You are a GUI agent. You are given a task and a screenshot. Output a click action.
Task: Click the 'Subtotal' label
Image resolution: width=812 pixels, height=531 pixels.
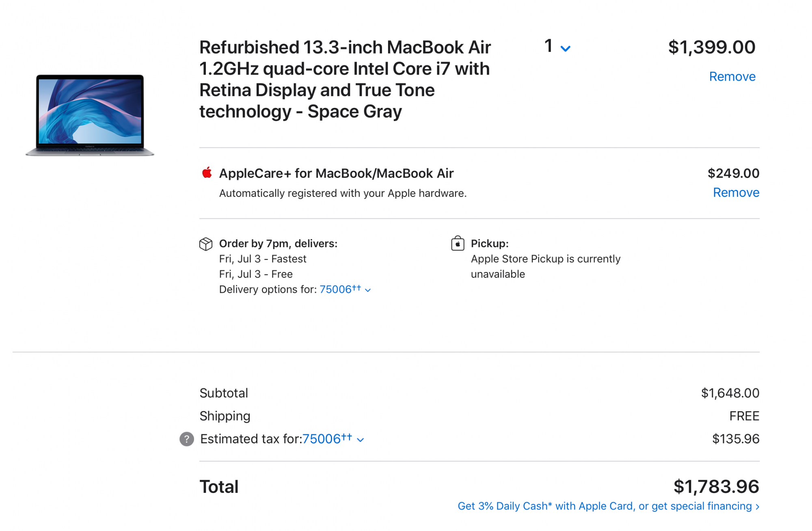point(224,393)
